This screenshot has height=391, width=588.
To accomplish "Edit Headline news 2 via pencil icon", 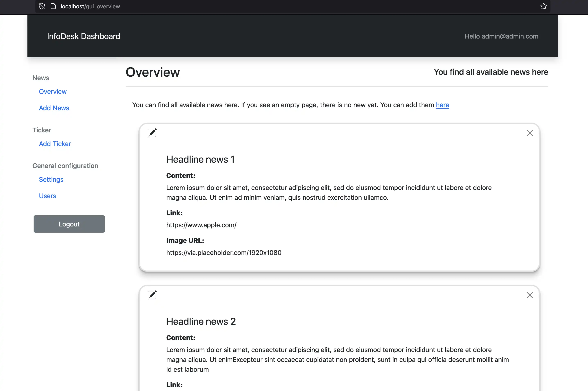I will (152, 295).
